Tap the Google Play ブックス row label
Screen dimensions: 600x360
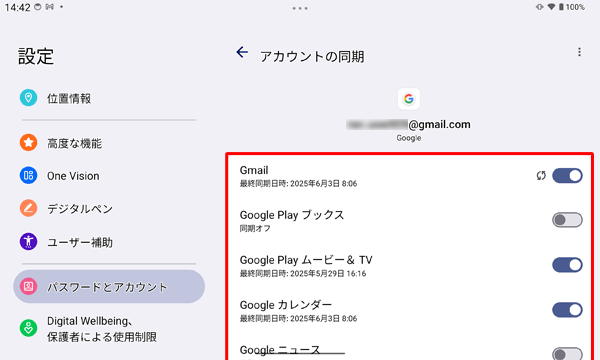pos(292,215)
